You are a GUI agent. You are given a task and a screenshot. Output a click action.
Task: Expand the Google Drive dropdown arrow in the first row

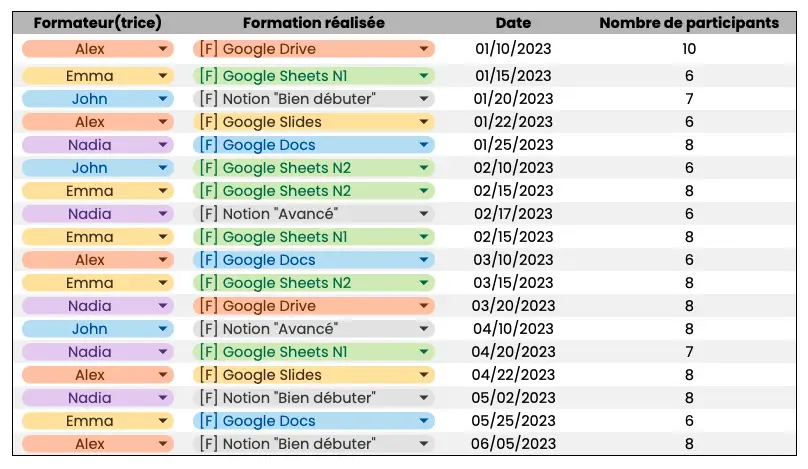[x=424, y=49]
